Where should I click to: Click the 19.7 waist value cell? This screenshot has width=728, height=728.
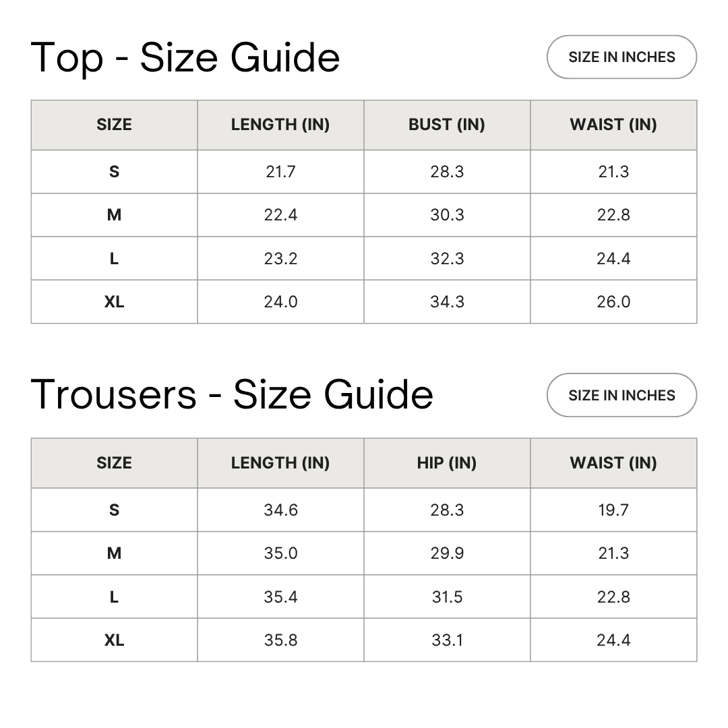[x=613, y=510]
